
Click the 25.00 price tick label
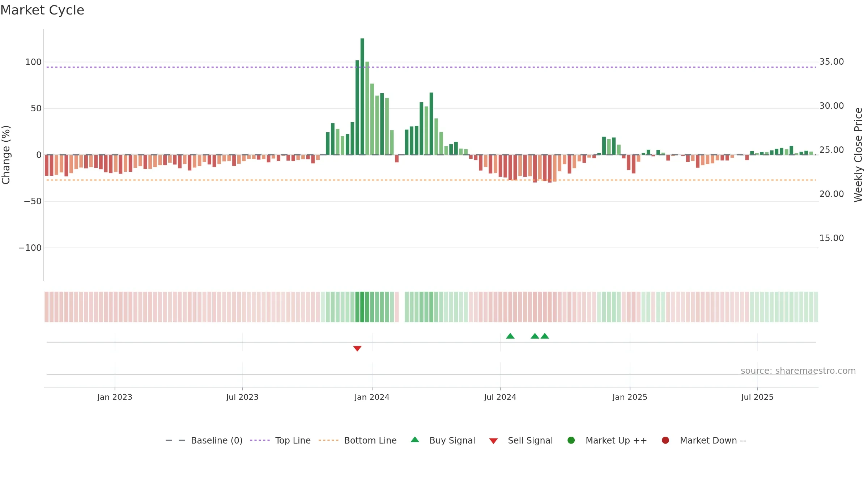coord(831,150)
